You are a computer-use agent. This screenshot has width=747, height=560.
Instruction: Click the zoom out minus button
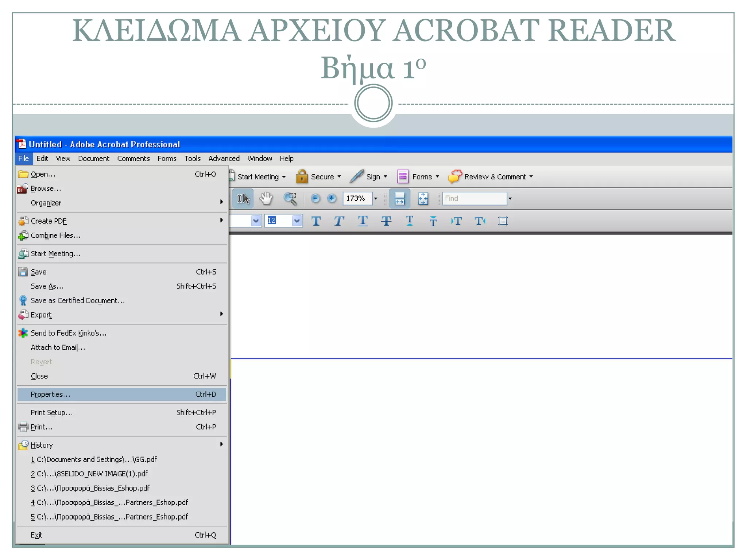pos(316,198)
